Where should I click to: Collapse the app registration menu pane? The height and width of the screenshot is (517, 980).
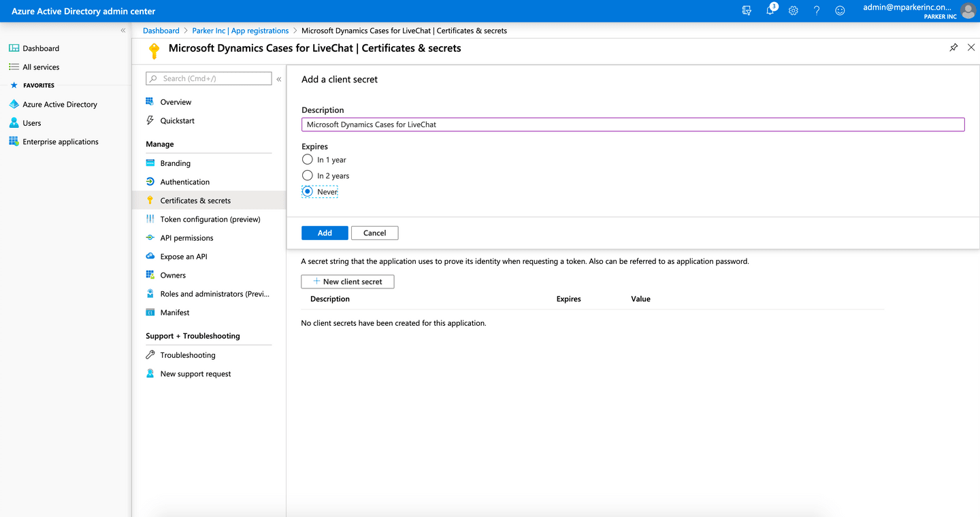pos(279,78)
